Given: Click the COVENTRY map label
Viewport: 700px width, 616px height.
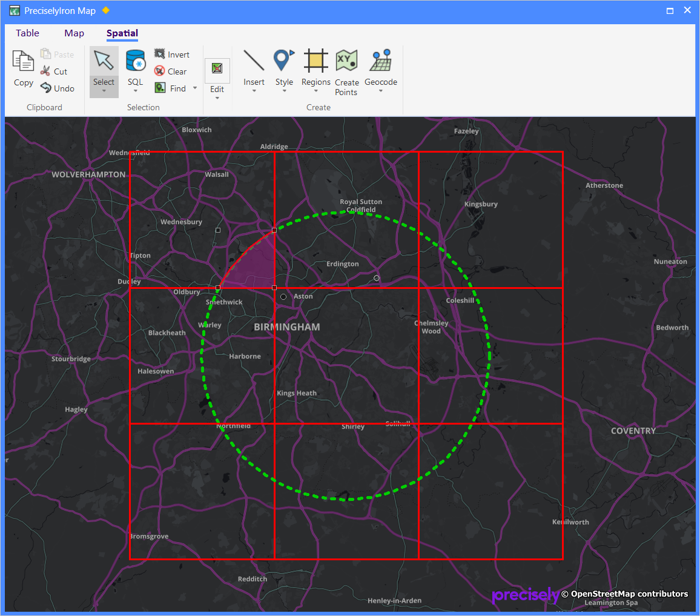Looking at the screenshot, I should 633,431.
